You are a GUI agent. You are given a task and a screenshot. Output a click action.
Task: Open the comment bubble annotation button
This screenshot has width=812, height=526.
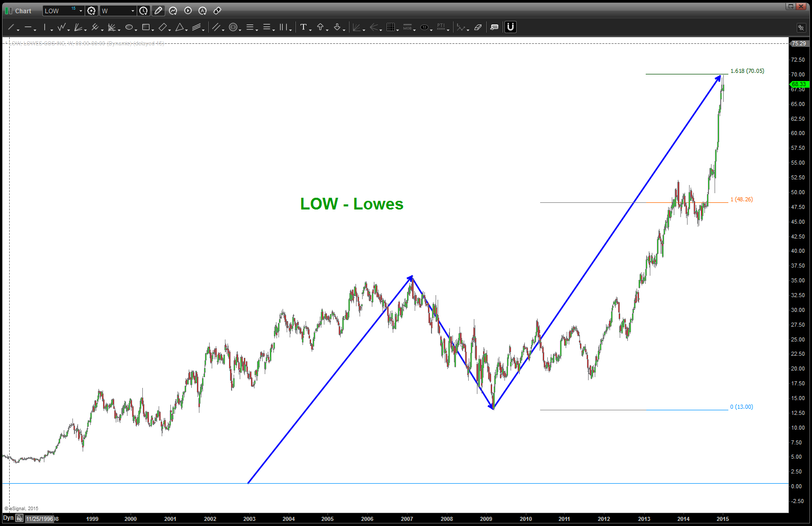click(x=494, y=28)
